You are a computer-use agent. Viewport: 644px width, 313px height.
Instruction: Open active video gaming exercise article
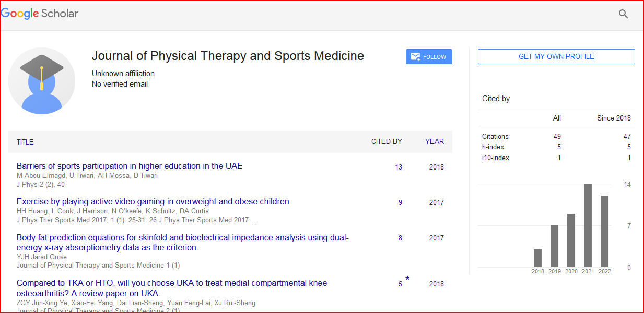[153, 202]
